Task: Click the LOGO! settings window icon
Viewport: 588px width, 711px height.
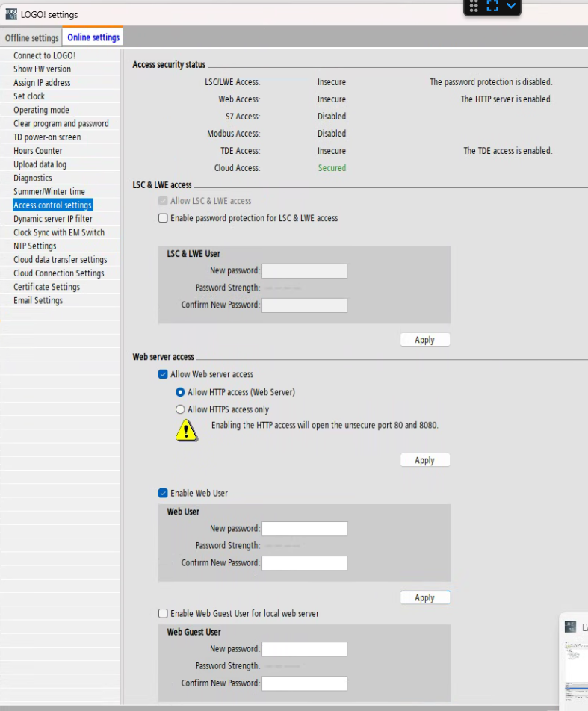Action: click(11, 14)
